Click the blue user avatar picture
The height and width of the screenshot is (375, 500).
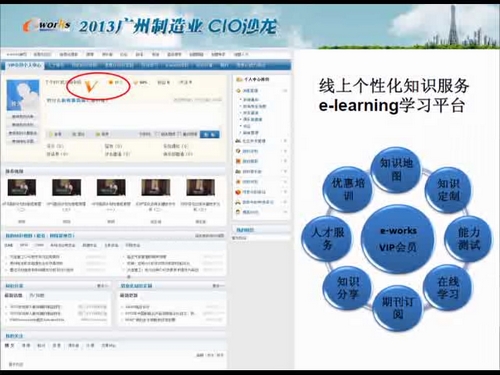(23, 95)
